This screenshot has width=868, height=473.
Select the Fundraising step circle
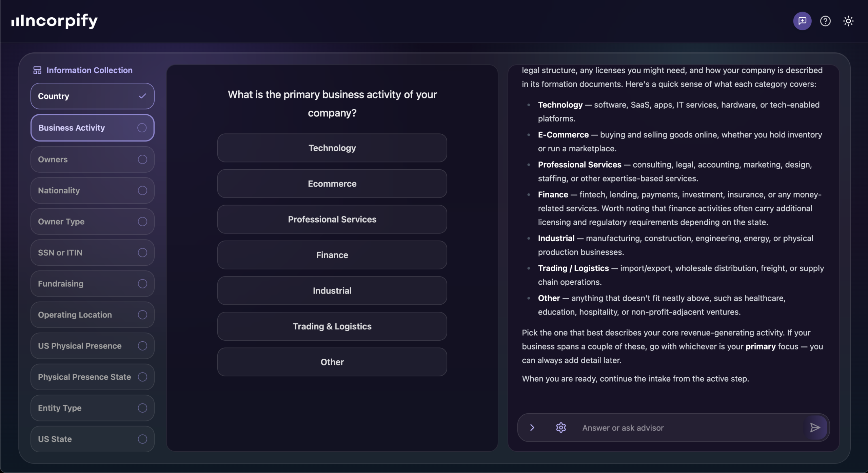[142, 283]
